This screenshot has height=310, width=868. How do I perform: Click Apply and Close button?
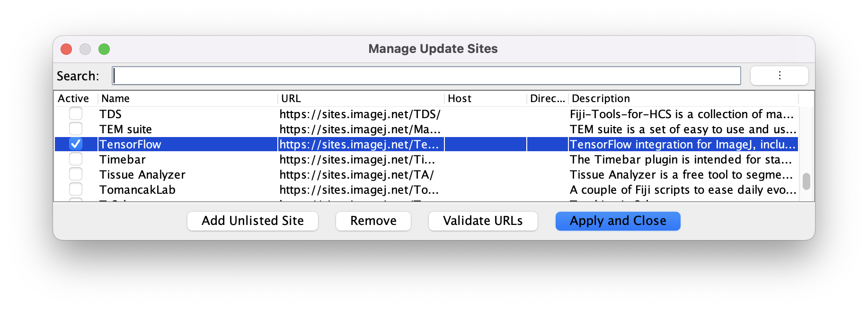(618, 221)
